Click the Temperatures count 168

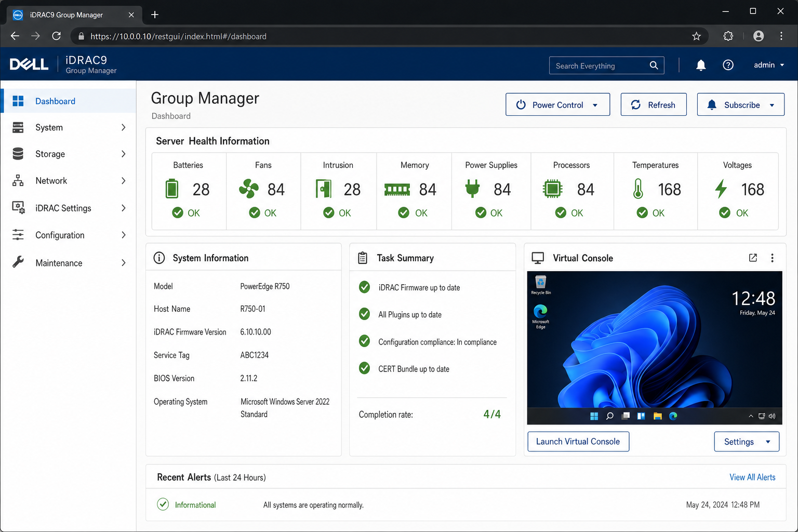pos(669,190)
